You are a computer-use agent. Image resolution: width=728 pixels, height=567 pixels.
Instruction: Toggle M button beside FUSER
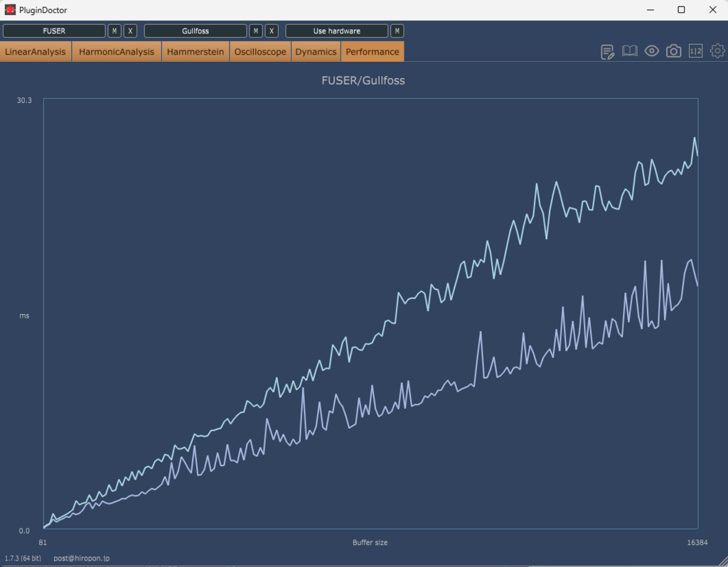tap(114, 31)
